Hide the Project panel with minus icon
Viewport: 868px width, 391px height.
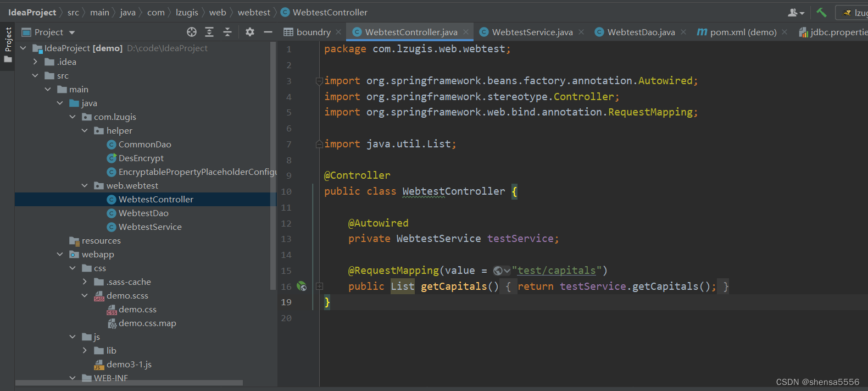(268, 32)
